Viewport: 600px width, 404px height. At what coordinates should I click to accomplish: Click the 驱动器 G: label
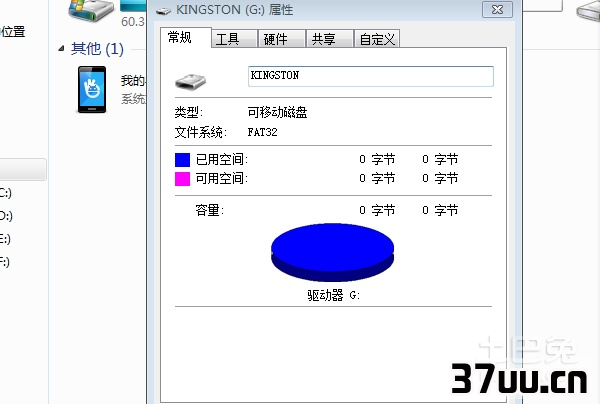coord(333,295)
